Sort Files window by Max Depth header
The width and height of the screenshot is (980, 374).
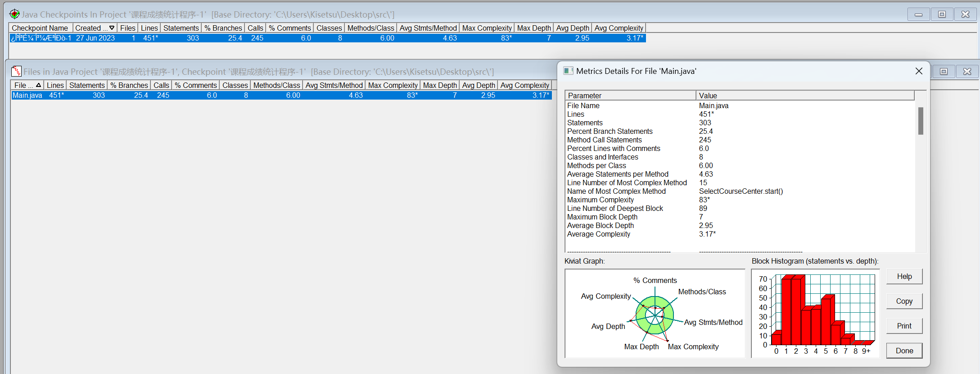[x=440, y=85]
